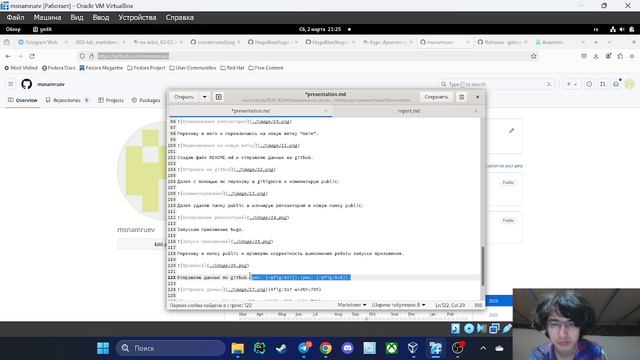
Task: Expand the list-all-tabs chevron
Action: click(609, 42)
